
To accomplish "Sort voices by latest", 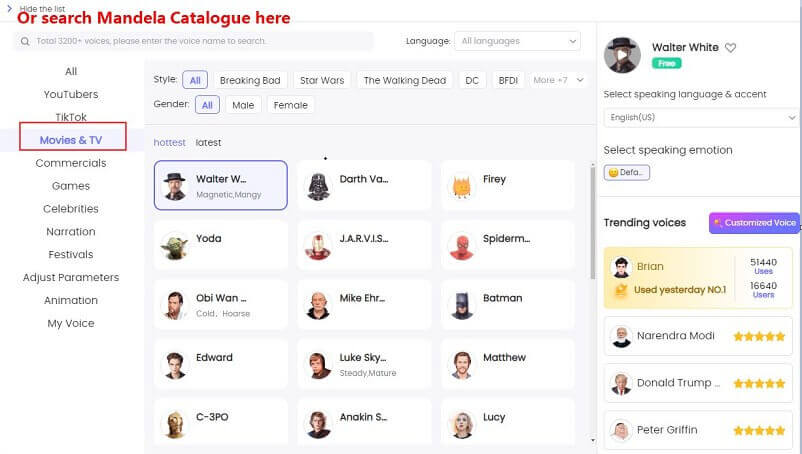I will pyautogui.click(x=208, y=143).
